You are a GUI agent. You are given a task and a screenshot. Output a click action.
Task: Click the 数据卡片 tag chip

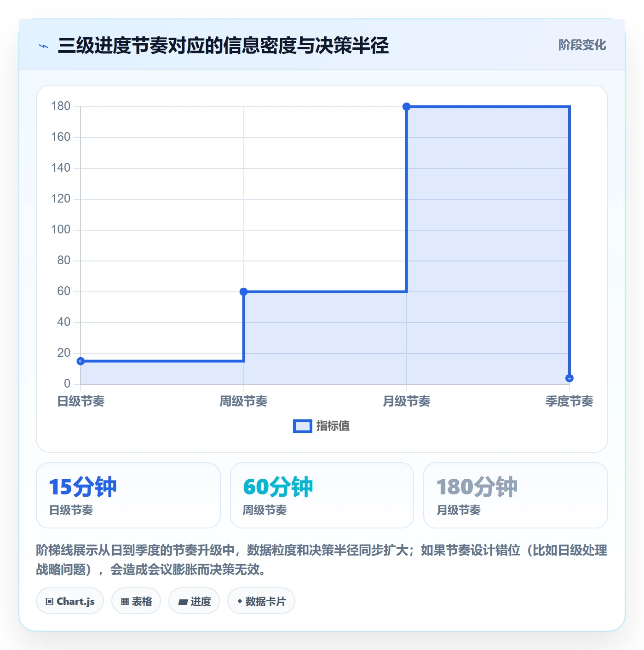coord(261,601)
